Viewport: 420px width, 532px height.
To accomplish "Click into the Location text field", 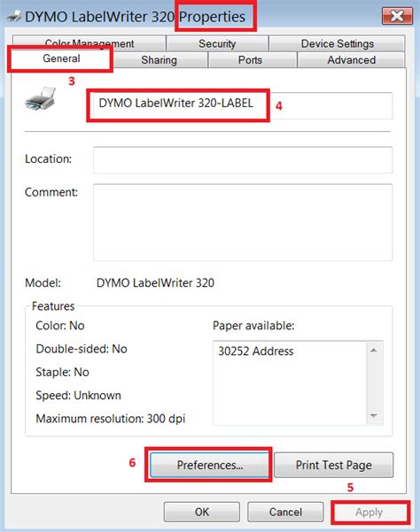I will 243,160.
